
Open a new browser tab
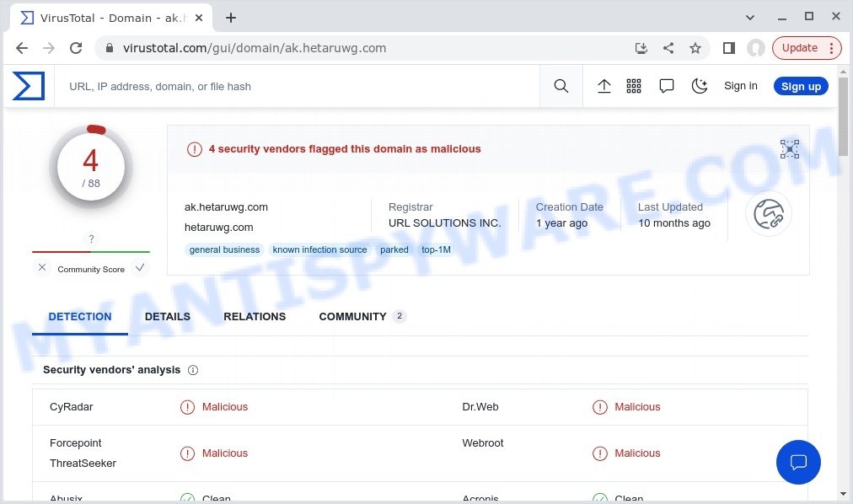[x=231, y=18]
